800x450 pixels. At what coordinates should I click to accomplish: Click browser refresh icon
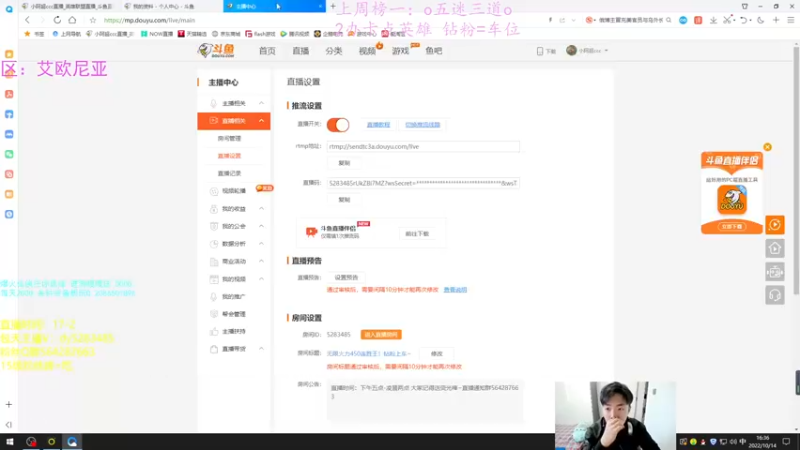point(57,20)
